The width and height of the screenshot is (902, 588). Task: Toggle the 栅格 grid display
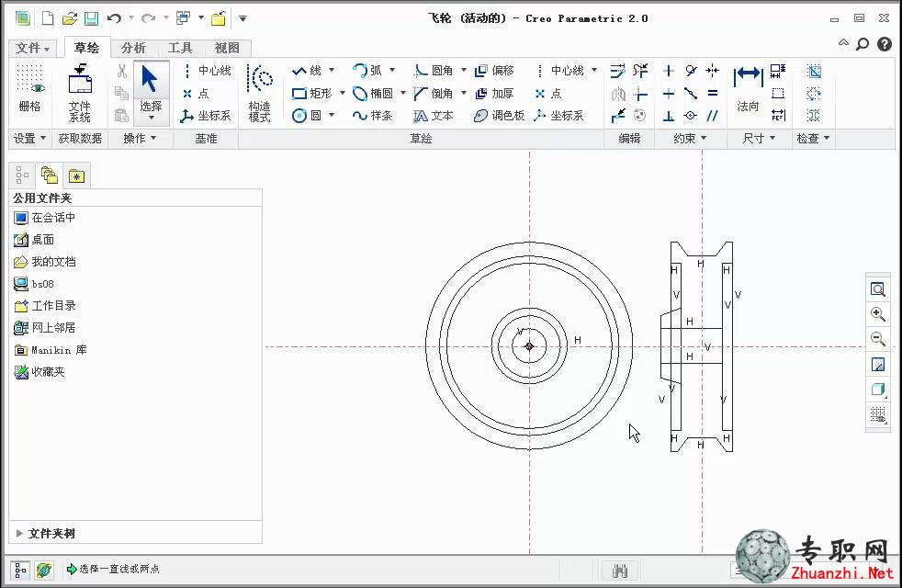point(29,89)
